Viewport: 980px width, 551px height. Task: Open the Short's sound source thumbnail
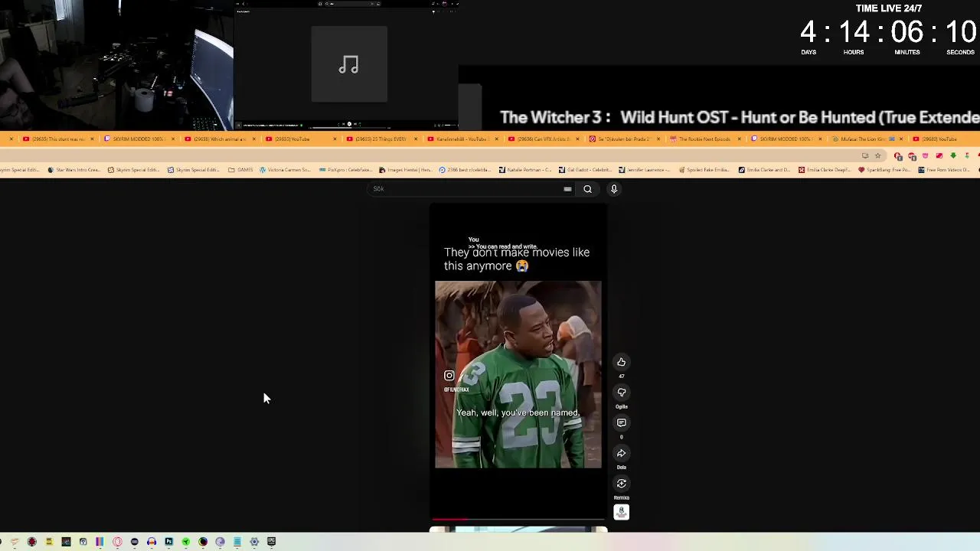[621, 513]
